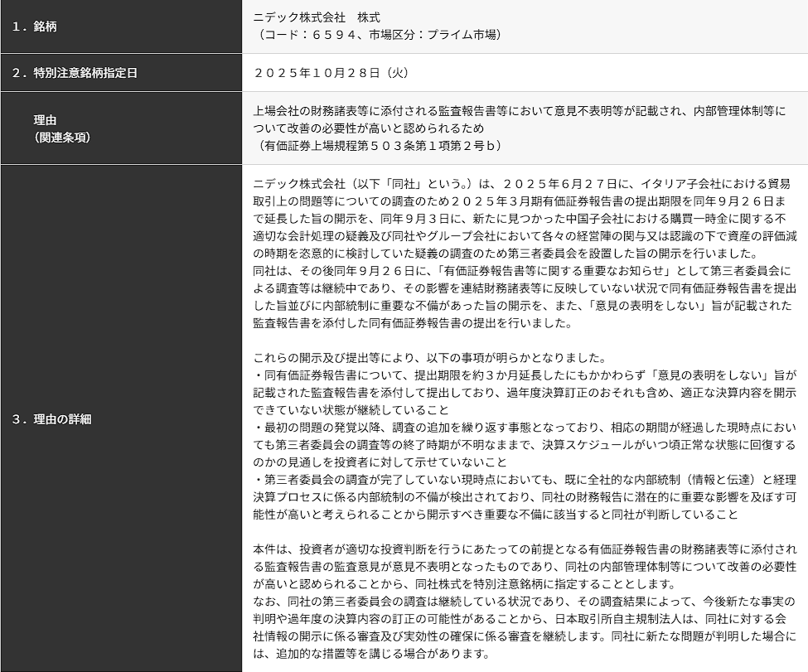Click the line '有価証券上場規程第５０３条第１項第２号ｂ'
Viewport: 808px width, 672px height.
point(380,145)
